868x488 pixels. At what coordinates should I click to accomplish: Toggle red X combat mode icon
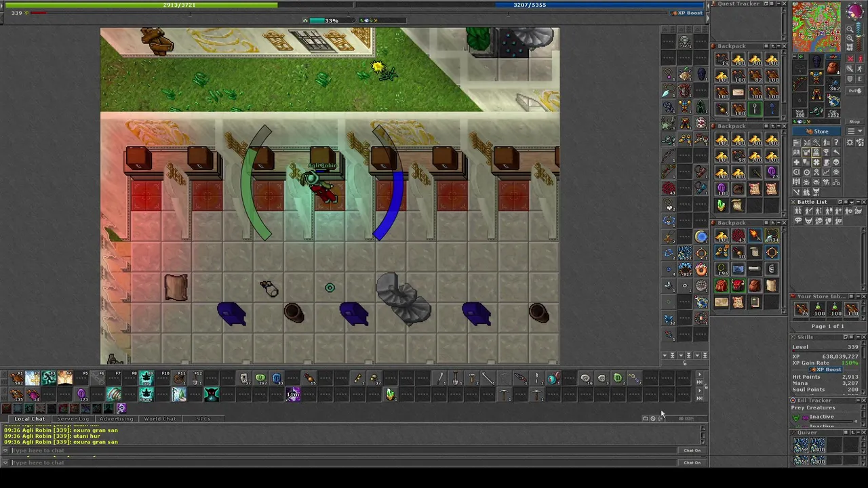click(850, 59)
